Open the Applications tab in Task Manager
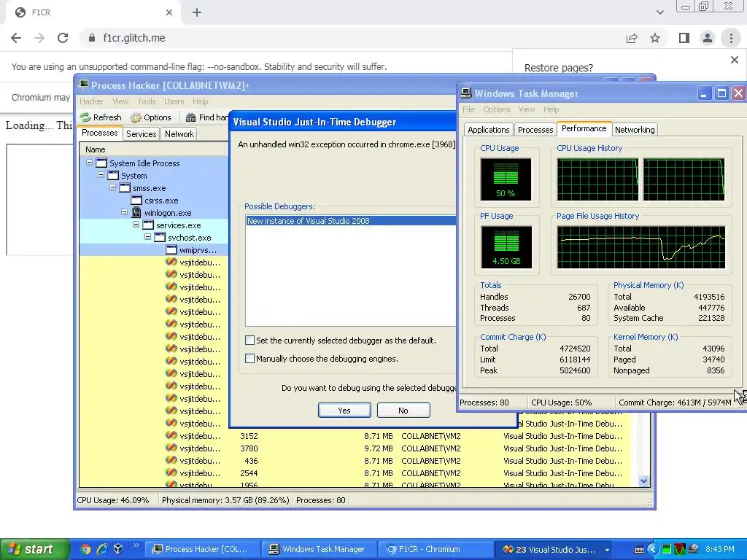The image size is (747, 560). (488, 130)
